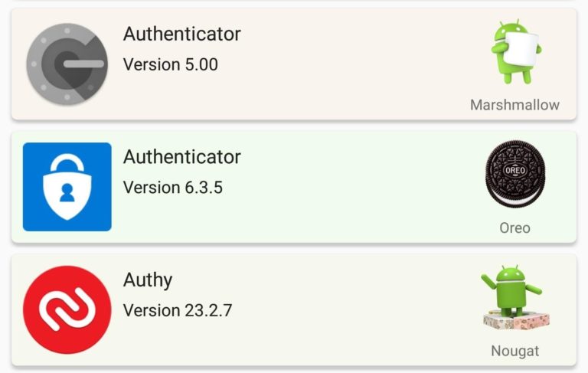Click the Version 23.2.7 text
Screen dimensions: 588x373
coord(178,311)
